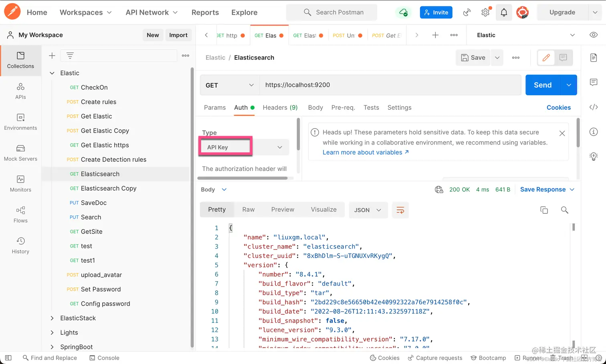The image size is (606, 364).
Task: Open the API Key auth type dropdown
Action: point(244,147)
